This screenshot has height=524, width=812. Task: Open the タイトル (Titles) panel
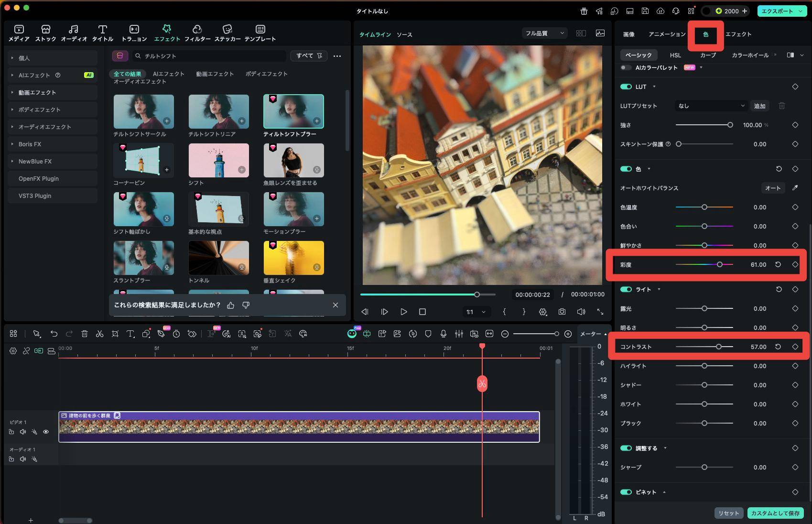click(102, 33)
